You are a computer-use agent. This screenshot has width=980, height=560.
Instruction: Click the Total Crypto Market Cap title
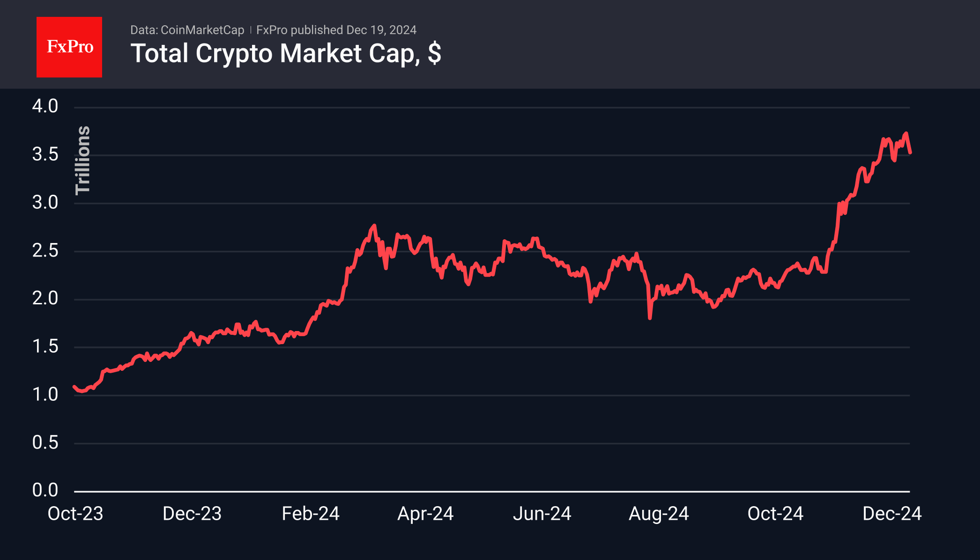(x=285, y=53)
